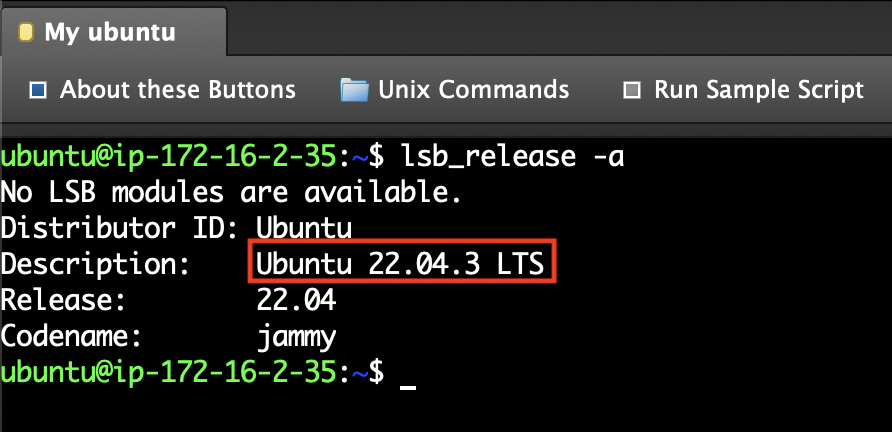This screenshot has height=432, width=892.
Task: Click the About these Buttons button
Action: tap(163, 90)
